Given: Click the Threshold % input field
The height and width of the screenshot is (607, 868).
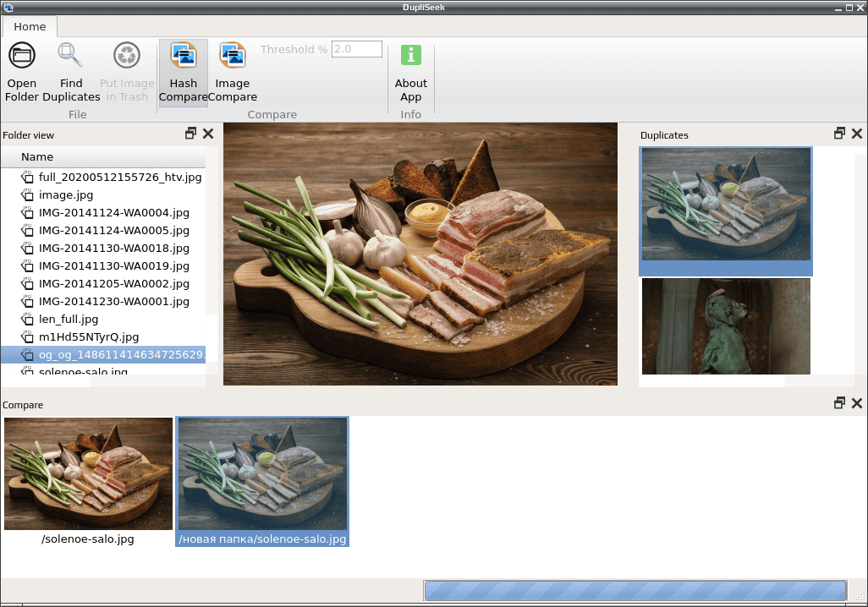Looking at the screenshot, I should (x=357, y=49).
